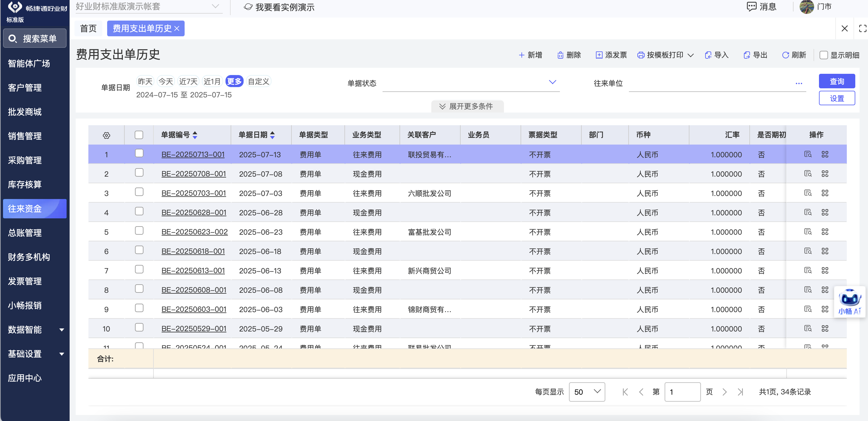Image resolution: width=868 pixels, height=421 pixels.
Task: Open 发票管理 in the sidebar menu
Action: (x=25, y=281)
